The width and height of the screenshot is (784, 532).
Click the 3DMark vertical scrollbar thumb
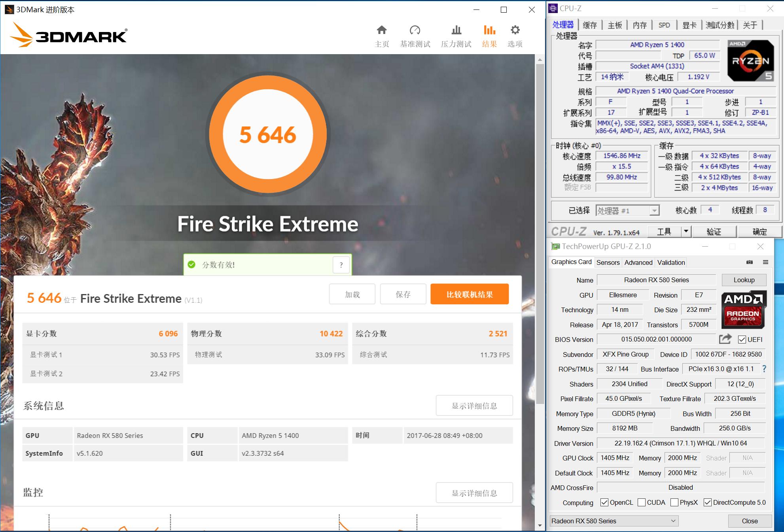coord(540,233)
